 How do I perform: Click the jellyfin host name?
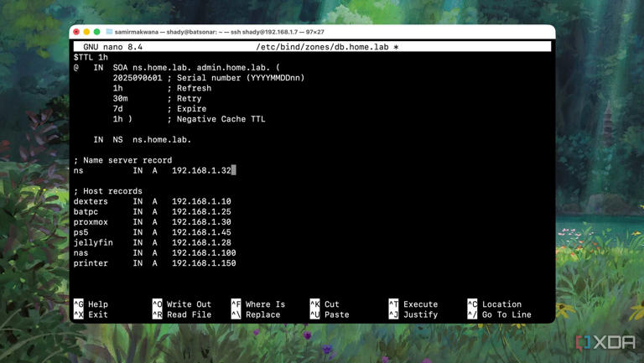pos(93,242)
